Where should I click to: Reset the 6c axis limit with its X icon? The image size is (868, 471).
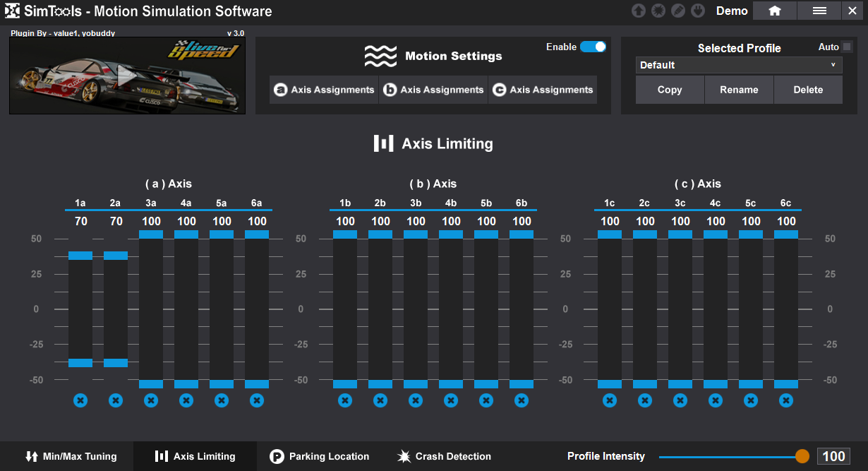pyautogui.click(x=786, y=400)
